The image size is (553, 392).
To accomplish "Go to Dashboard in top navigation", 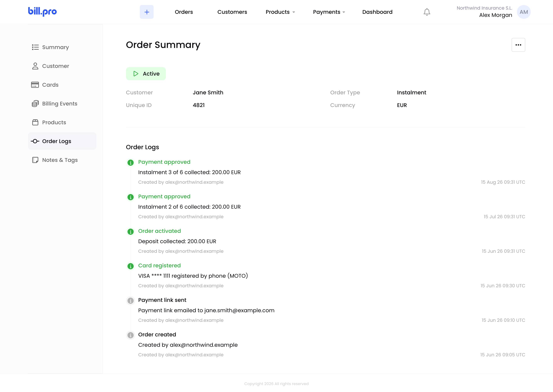I will [x=377, y=12].
